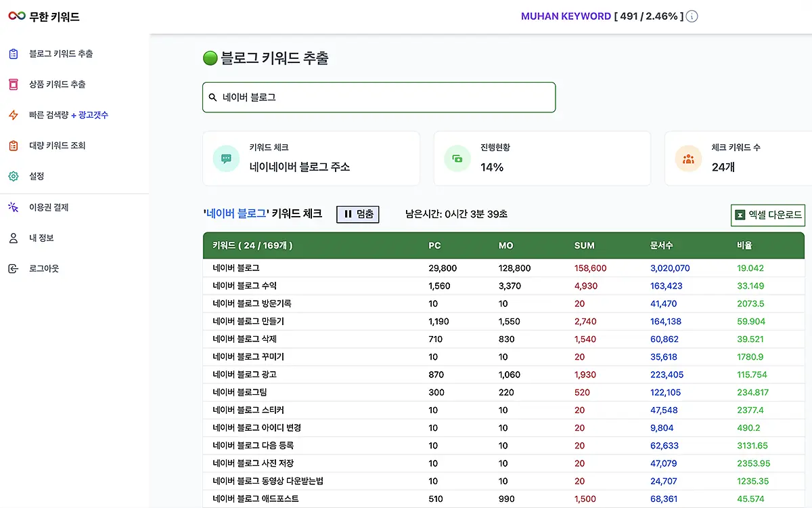The height and width of the screenshot is (508, 812).
Task: Click the search field containing 네이버 블로그
Action: (x=379, y=97)
